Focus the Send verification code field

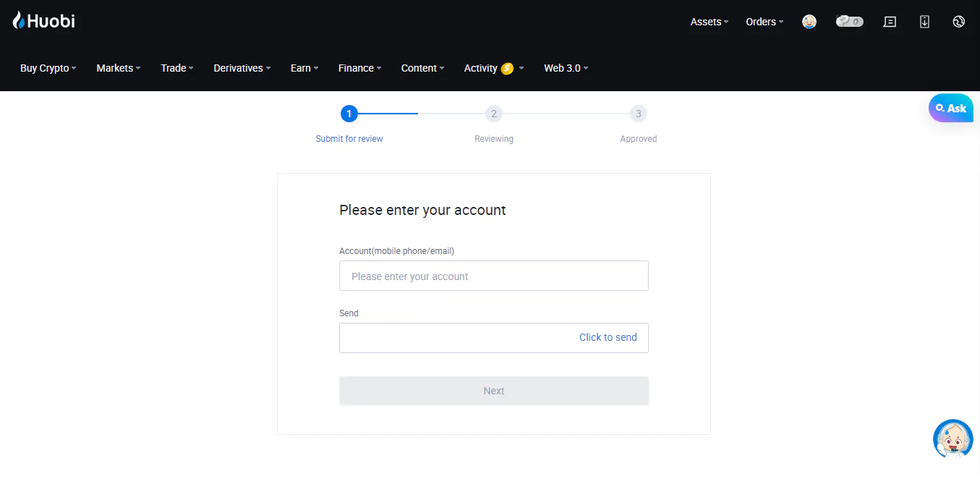click(x=456, y=338)
